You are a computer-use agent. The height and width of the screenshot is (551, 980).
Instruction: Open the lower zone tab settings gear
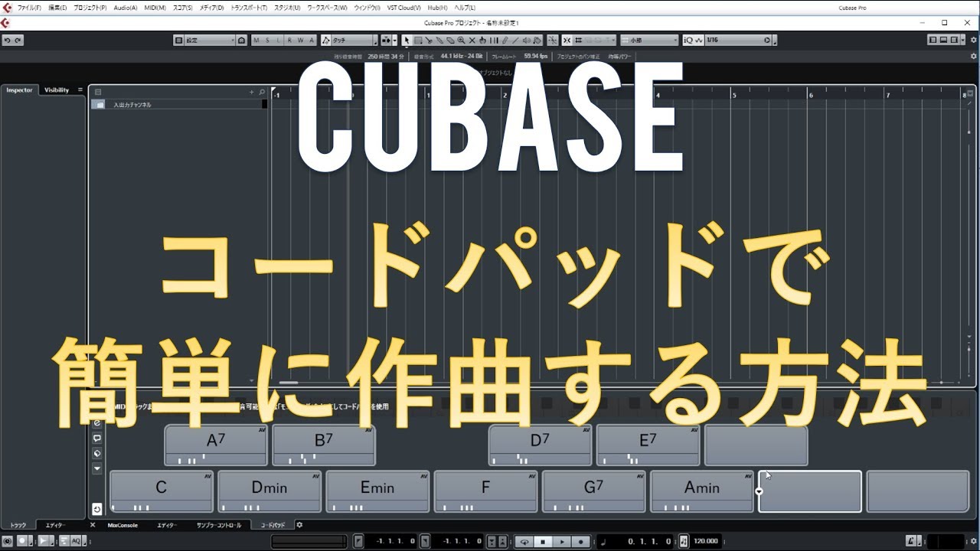299,525
